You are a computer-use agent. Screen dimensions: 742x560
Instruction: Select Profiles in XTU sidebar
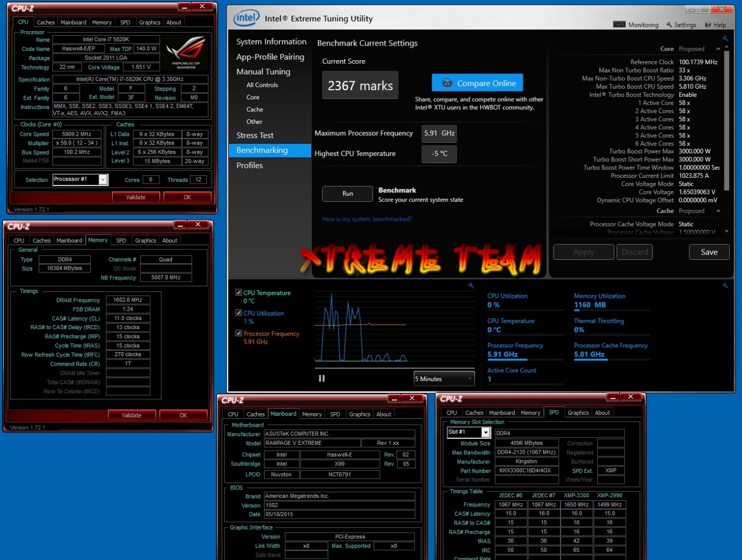(250, 165)
